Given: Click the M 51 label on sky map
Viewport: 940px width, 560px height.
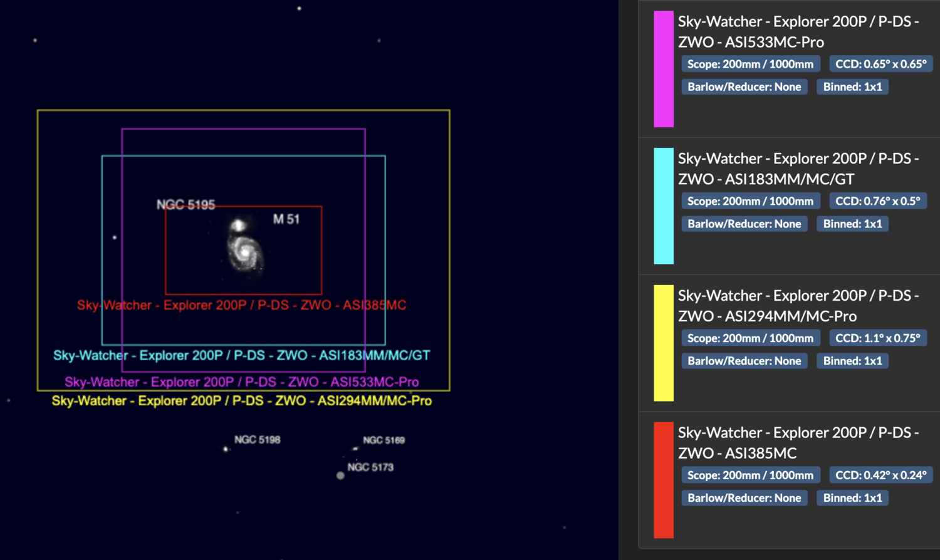Looking at the screenshot, I should tap(286, 219).
